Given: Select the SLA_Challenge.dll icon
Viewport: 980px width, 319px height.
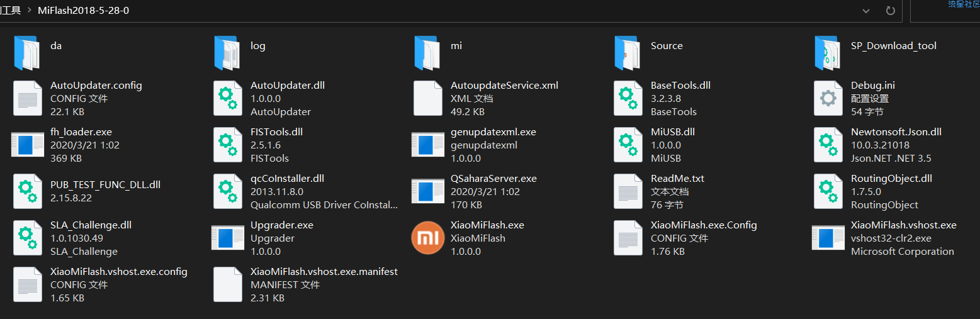Looking at the screenshot, I should point(27,238).
